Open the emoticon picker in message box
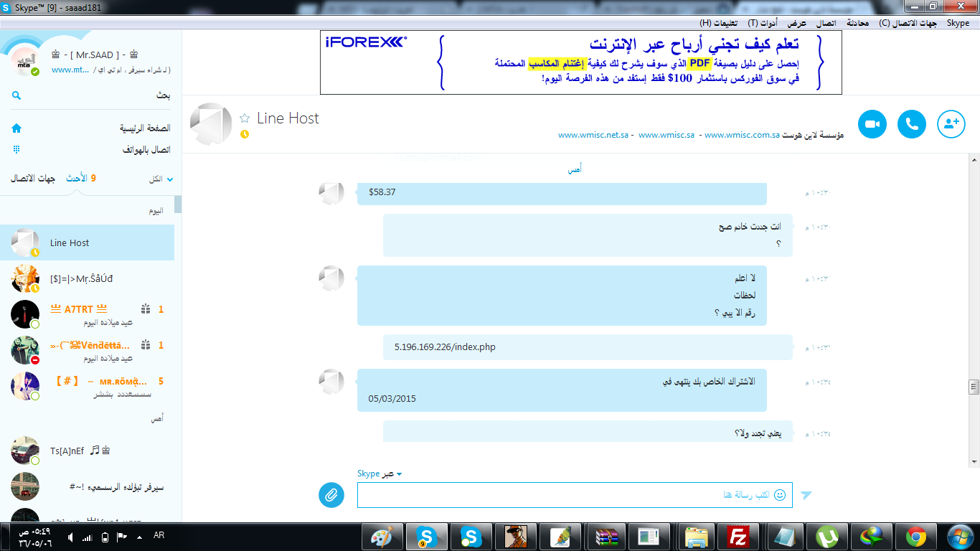 780,495
